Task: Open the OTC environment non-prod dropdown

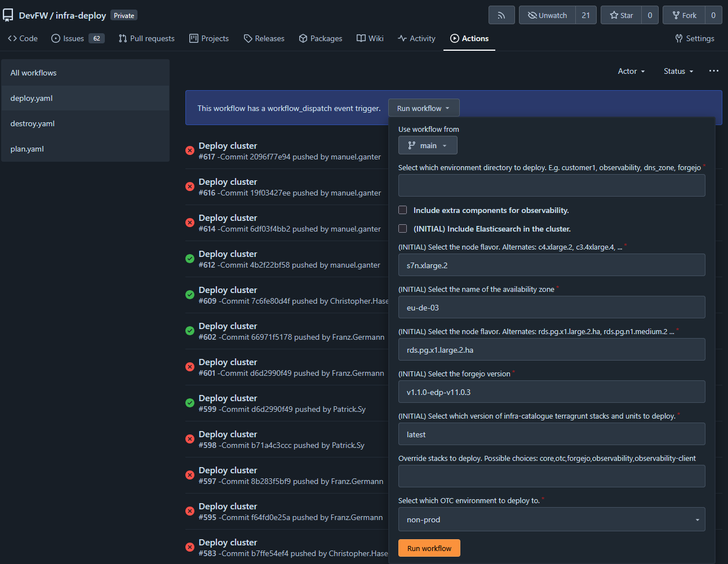Action: [551, 519]
